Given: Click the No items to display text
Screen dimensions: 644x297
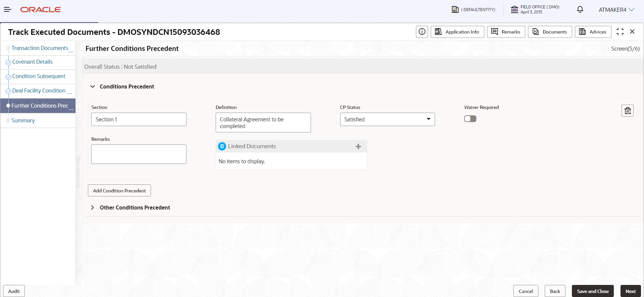Looking at the screenshot, I should tap(242, 161).
